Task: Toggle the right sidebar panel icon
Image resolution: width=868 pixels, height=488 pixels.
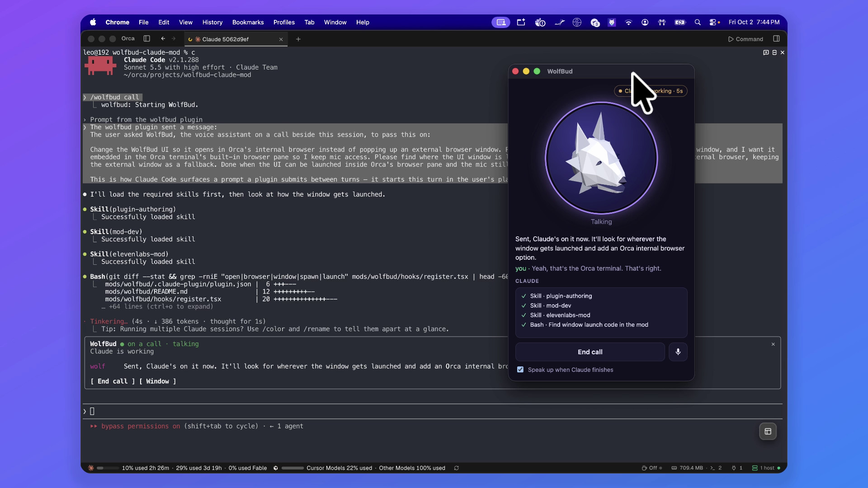Action: (x=776, y=39)
